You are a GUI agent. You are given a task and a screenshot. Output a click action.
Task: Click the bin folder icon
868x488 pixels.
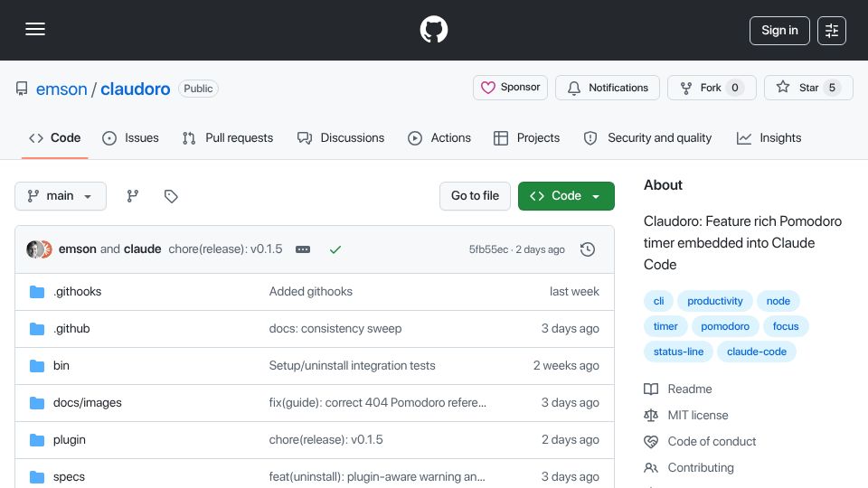pos(37,366)
